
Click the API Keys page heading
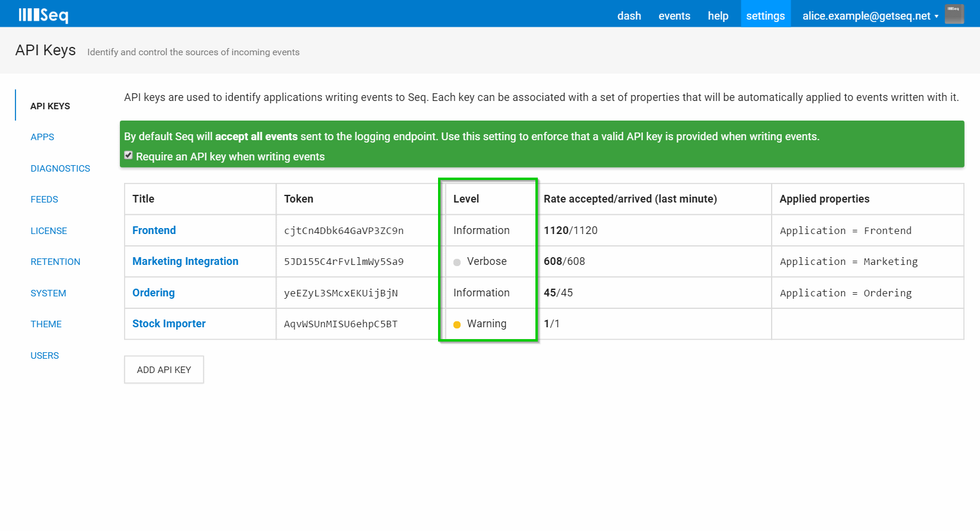click(46, 50)
